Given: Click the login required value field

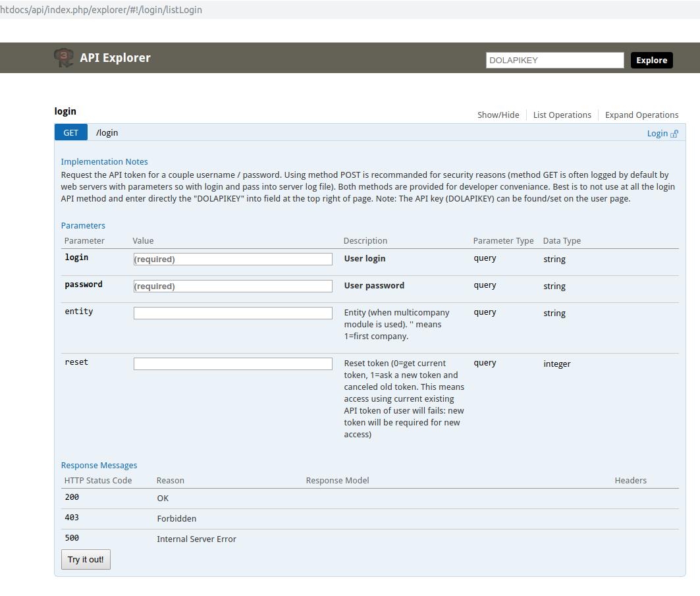Looking at the screenshot, I should (232, 259).
